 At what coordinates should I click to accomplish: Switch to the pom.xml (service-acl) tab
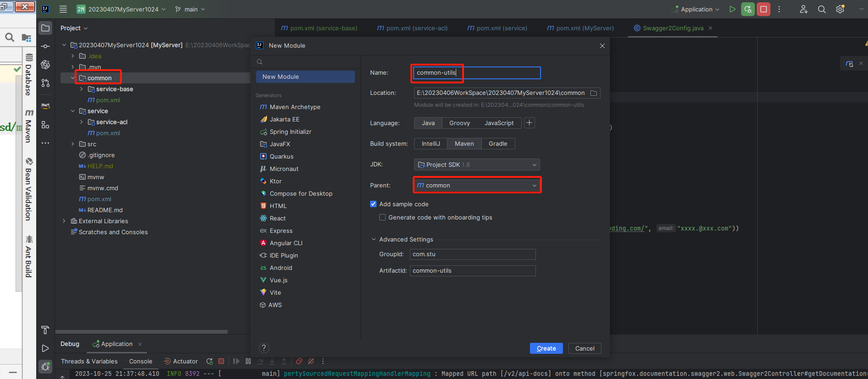[412, 28]
